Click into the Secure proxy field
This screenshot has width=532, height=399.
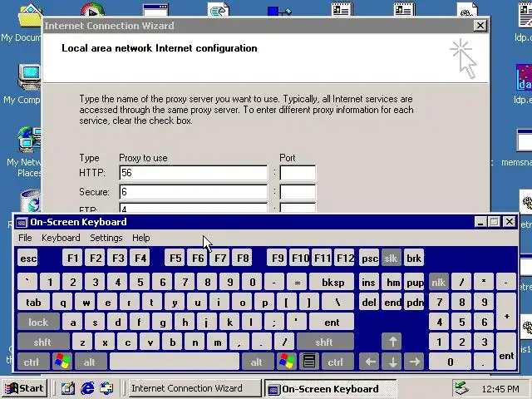click(193, 192)
